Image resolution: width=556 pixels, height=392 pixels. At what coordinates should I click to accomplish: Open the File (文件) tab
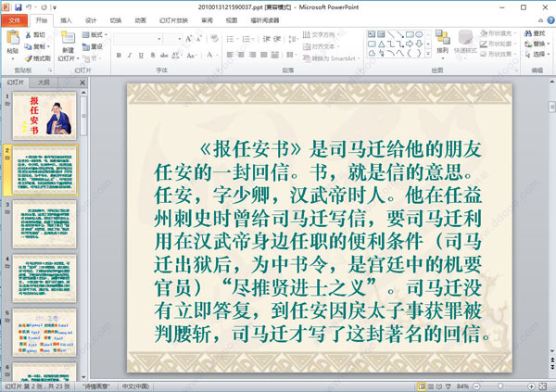pyautogui.click(x=15, y=20)
